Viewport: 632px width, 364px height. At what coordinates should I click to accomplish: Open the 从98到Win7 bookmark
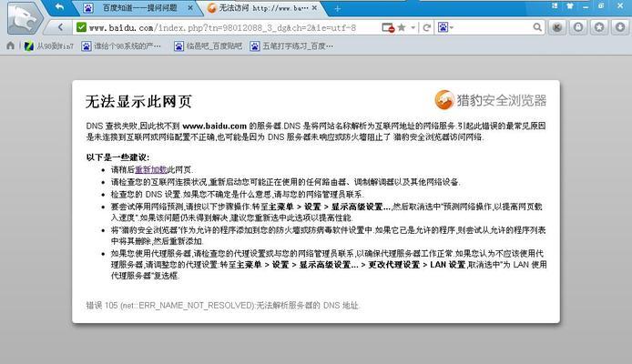(x=49, y=46)
